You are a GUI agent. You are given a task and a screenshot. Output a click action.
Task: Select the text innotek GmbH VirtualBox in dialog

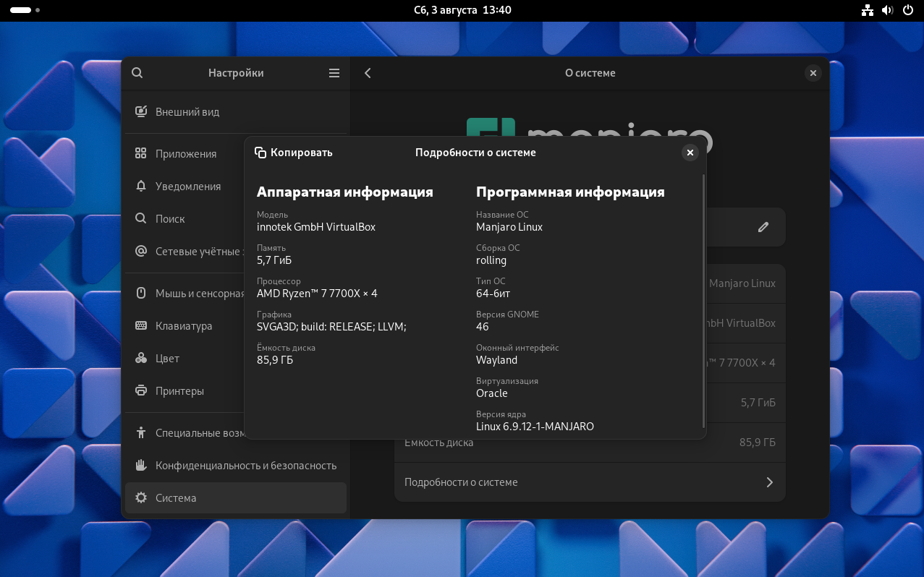316,227
